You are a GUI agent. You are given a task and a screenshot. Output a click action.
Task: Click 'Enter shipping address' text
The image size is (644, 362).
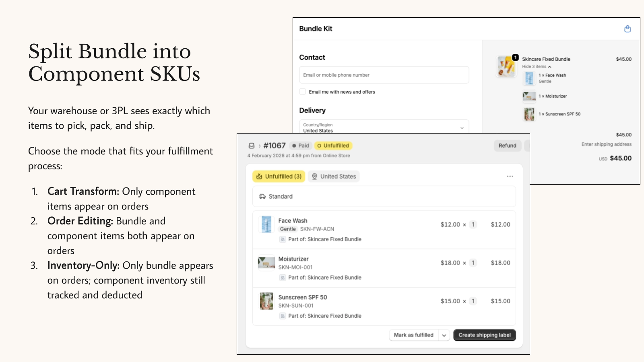607,144
